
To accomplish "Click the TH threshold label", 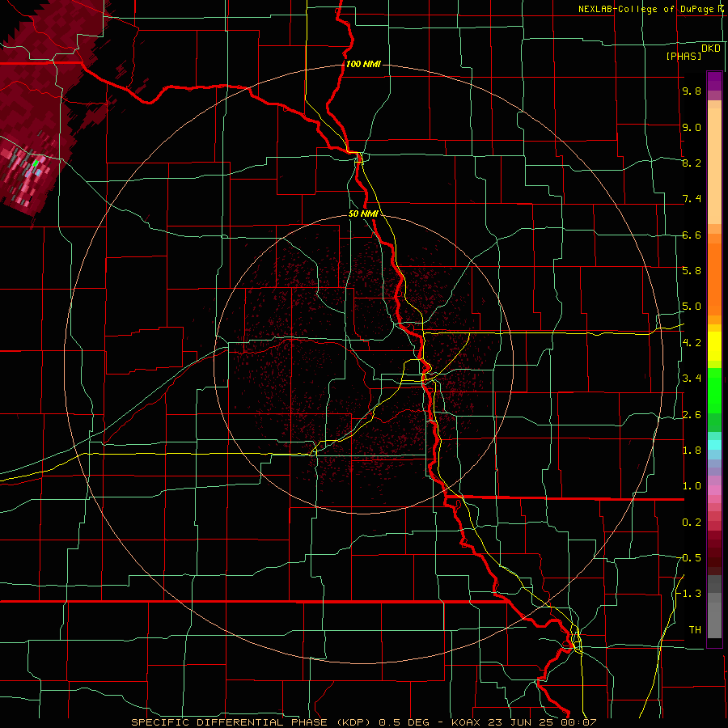I will click(695, 630).
